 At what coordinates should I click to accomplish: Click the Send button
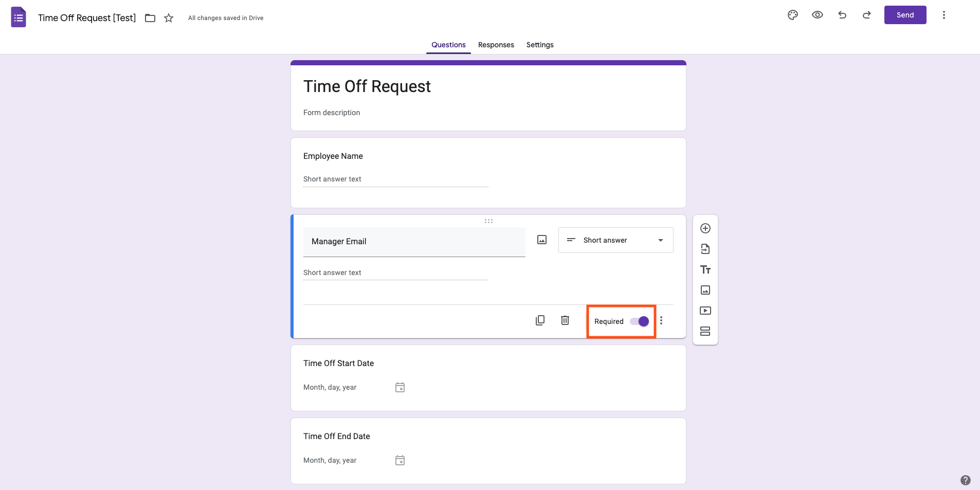click(905, 15)
